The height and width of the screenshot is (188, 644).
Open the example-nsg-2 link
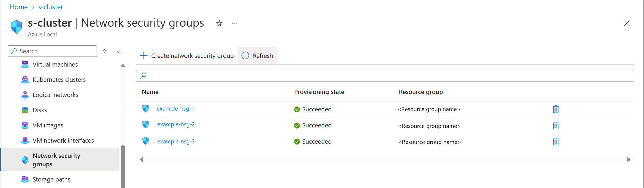(x=176, y=124)
